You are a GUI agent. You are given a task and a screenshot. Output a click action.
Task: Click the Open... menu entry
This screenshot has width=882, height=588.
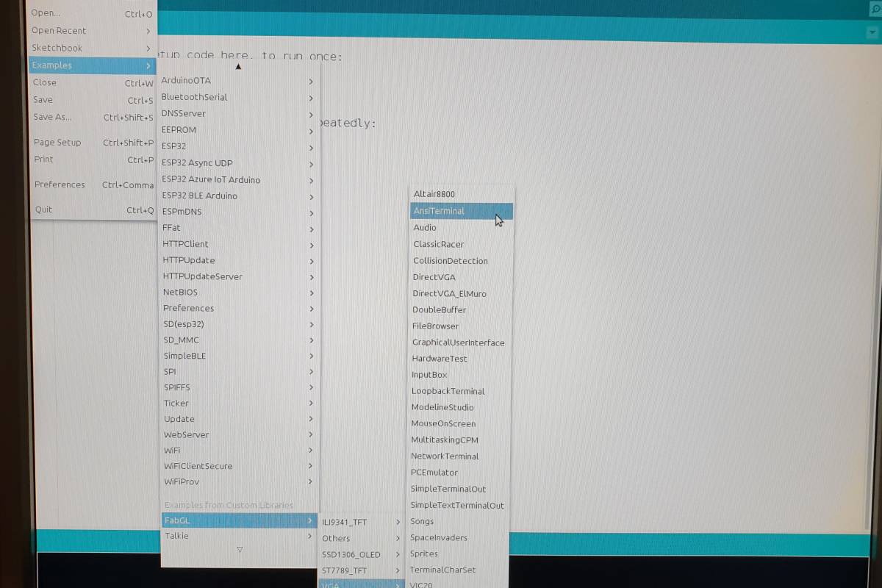(x=91, y=13)
